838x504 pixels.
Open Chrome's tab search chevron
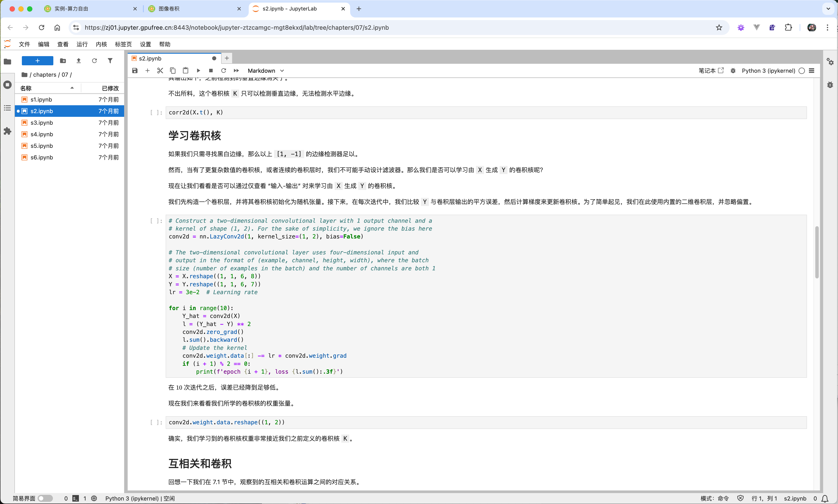click(x=828, y=9)
